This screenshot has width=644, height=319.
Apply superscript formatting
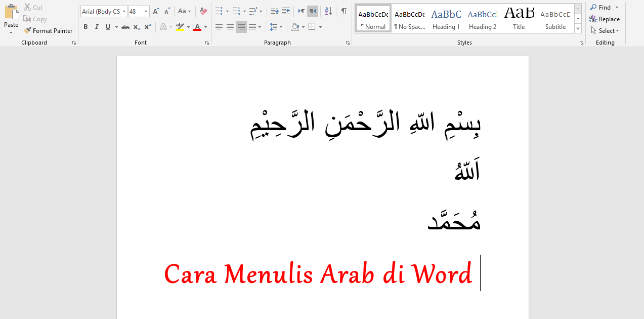(x=148, y=27)
